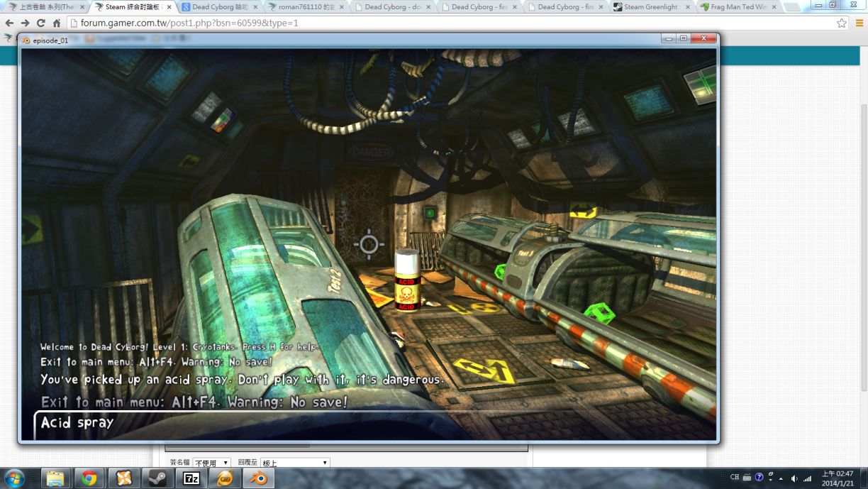The height and width of the screenshot is (489, 868).
Task: Switch to the roman761110 tab
Action: point(305,7)
